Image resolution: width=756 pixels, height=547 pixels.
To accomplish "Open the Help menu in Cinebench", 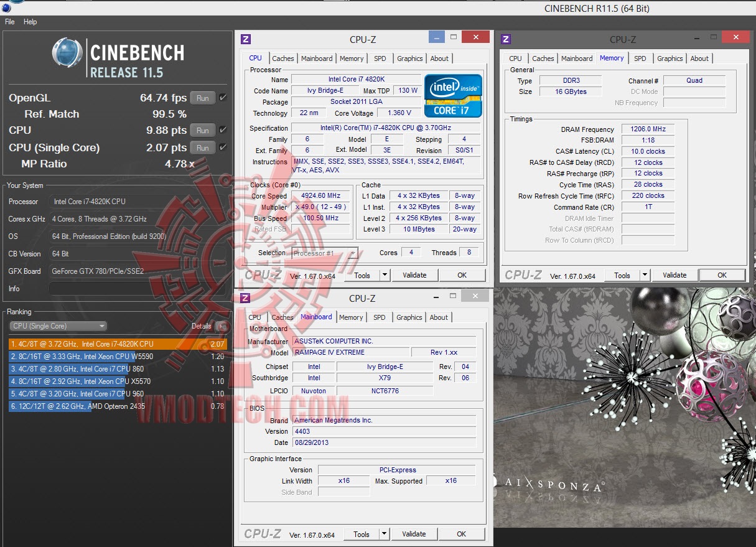I will [x=30, y=22].
